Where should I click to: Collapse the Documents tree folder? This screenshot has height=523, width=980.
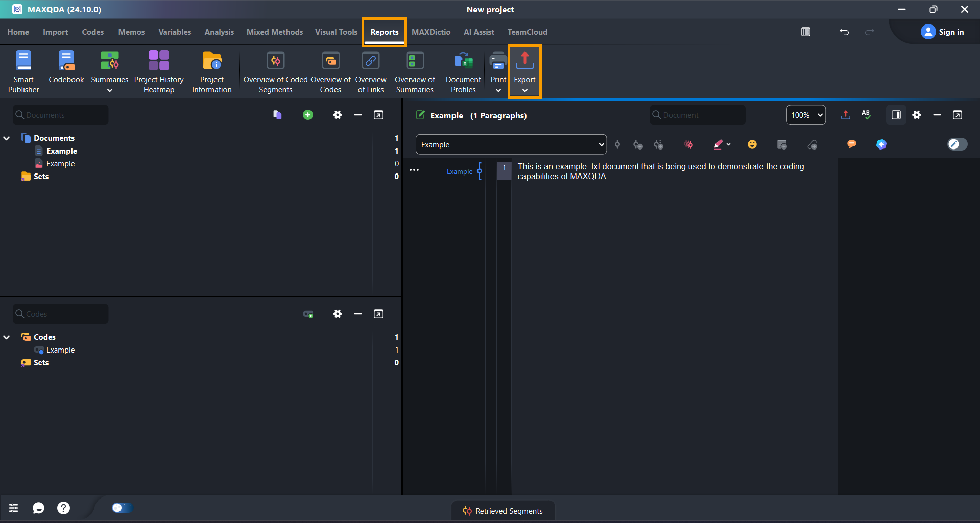pos(7,138)
